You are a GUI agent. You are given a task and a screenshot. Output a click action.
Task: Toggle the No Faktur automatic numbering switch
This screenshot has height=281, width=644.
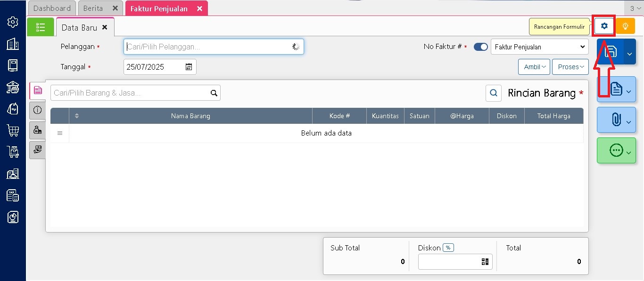pyautogui.click(x=480, y=47)
